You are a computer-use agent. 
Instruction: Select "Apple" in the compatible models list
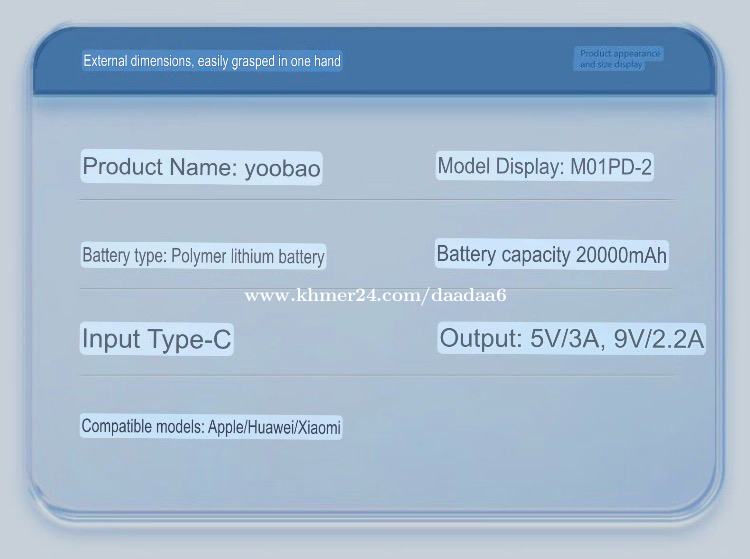[226, 427]
